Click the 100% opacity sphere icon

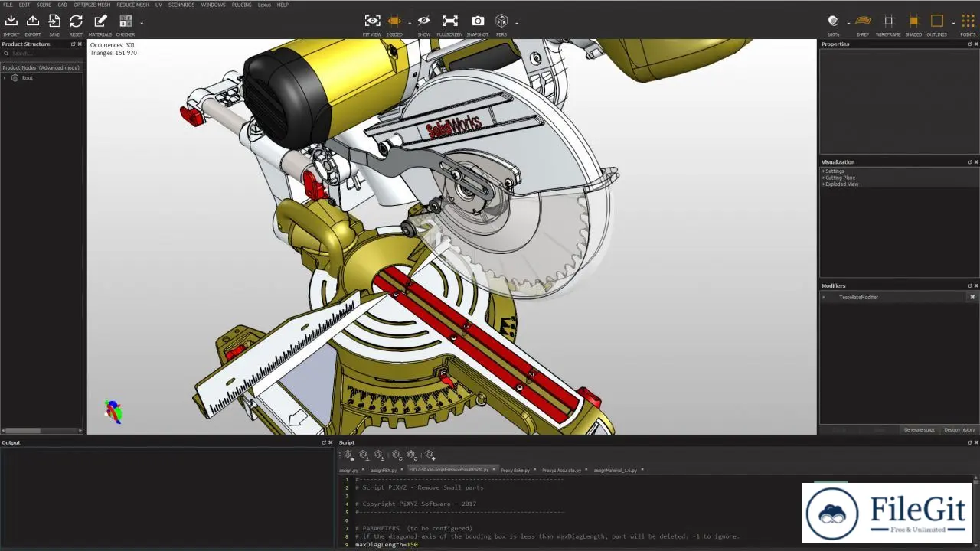point(833,21)
